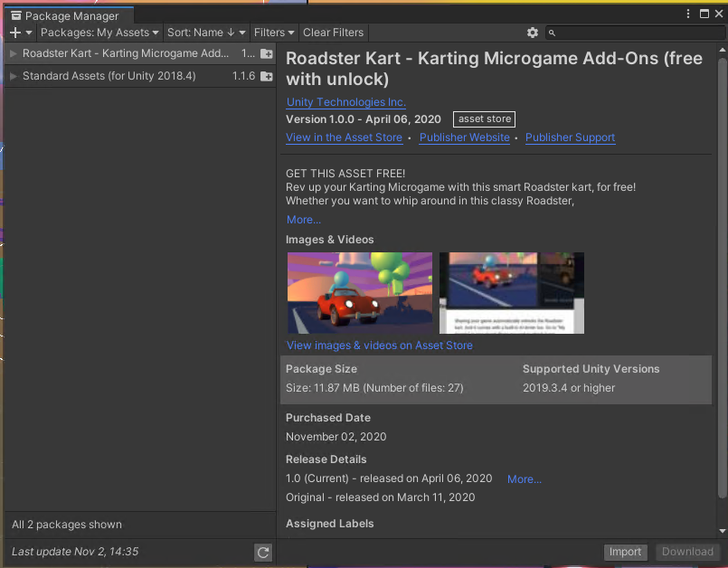Image resolution: width=728 pixels, height=568 pixels.
Task: Open the settings gear menu
Action: pyautogui.click(x=533, y=33)
